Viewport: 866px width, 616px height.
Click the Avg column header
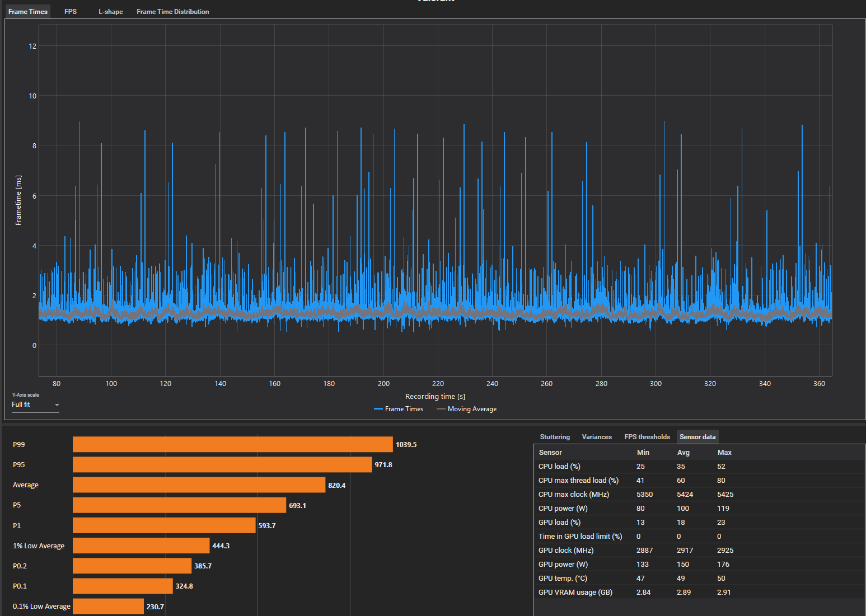pyautogui.click(x=684, y=452)
